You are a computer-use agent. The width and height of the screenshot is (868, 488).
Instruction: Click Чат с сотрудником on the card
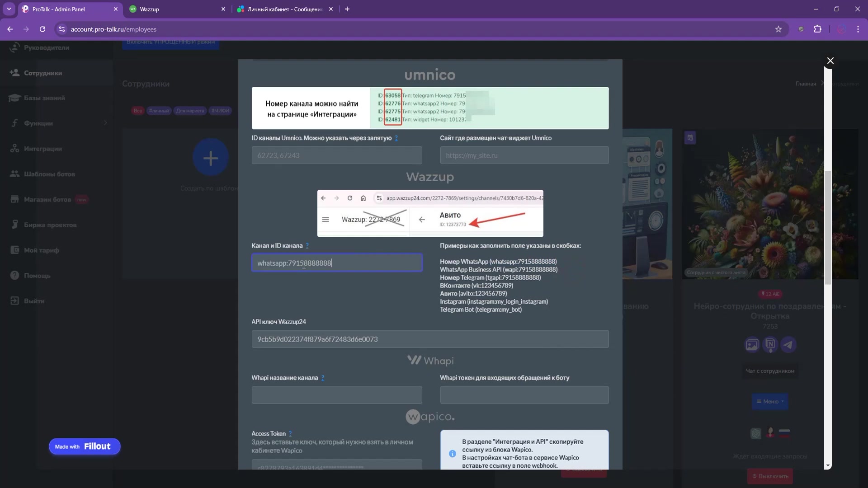770,371
